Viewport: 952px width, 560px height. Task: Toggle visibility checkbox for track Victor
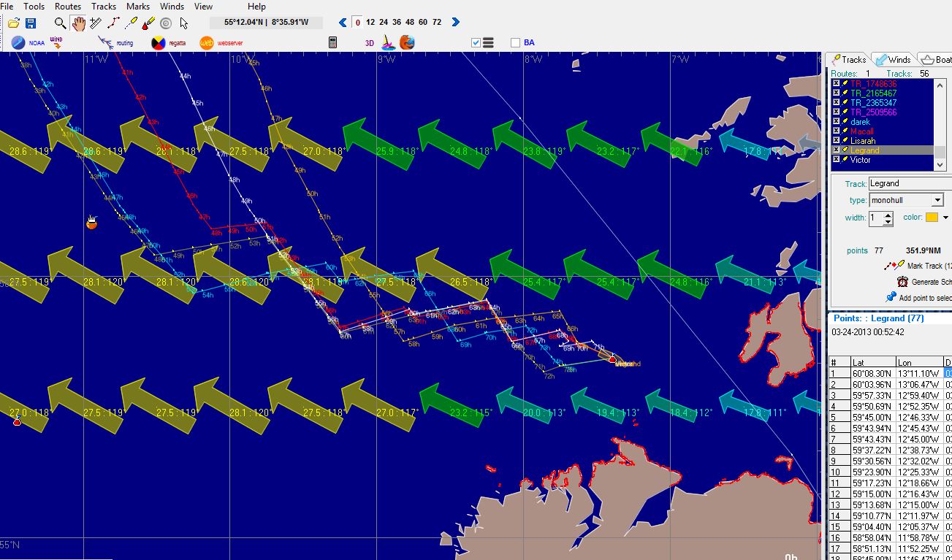point(837,160)
